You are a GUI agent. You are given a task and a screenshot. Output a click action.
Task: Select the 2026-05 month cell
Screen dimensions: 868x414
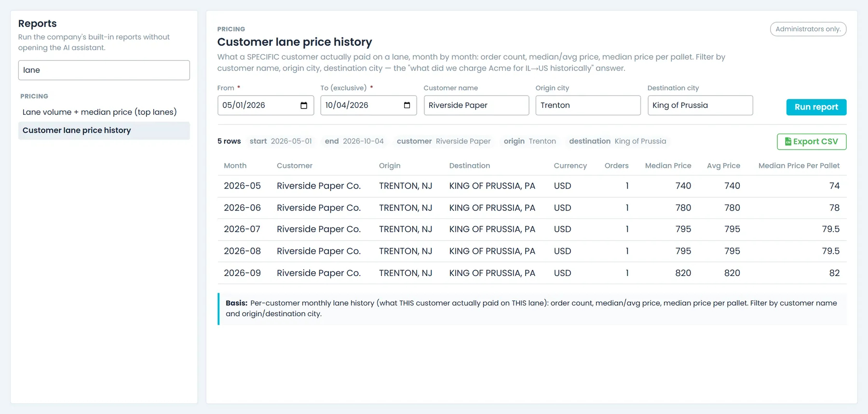pos(242,186)
